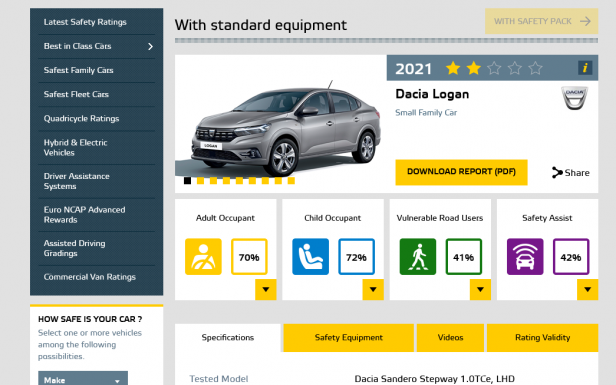The height and width of the screenshot is (385, 616).
Task: Click the With Safety Pack button
Action: coord(541,21)
